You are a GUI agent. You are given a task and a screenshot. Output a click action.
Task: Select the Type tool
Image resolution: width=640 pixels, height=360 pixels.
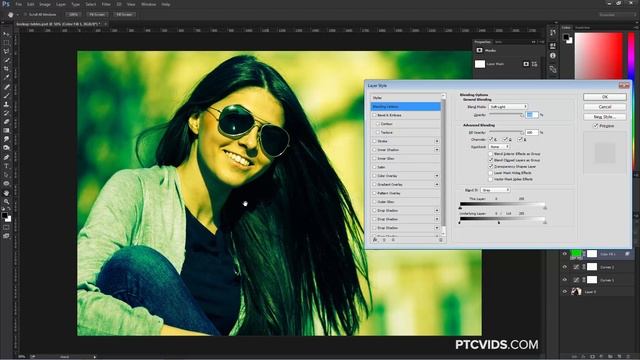click(6, 166)
